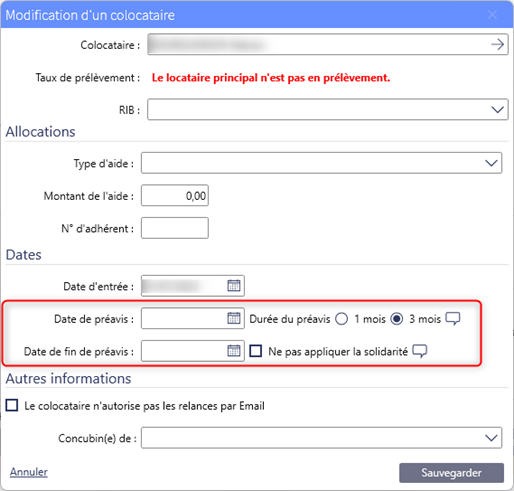Check Ne pas appliquer la solidarité
Screen dimensions: 514x491
click(x=256, y=351)
